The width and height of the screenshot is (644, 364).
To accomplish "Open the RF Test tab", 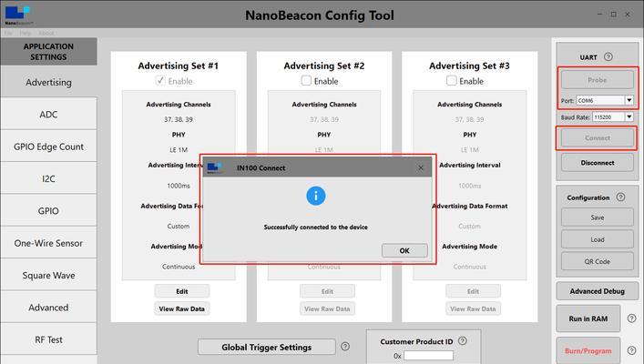I will coord(48,339).
